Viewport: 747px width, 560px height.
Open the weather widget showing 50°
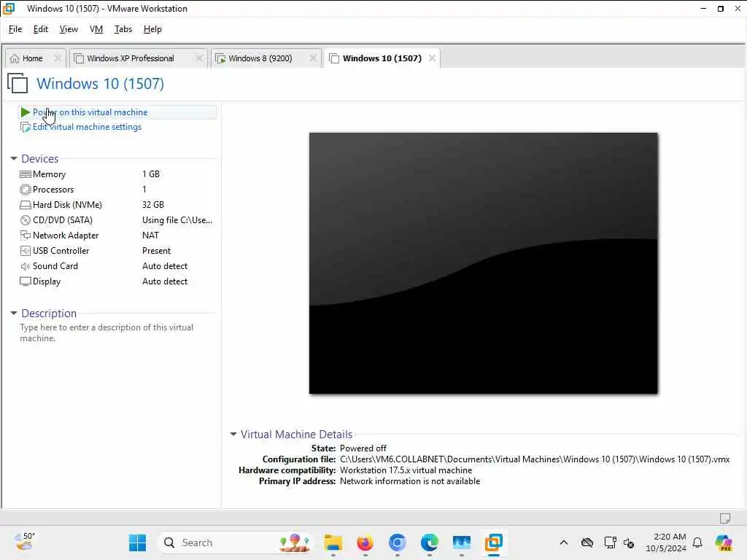click(24, 542)
